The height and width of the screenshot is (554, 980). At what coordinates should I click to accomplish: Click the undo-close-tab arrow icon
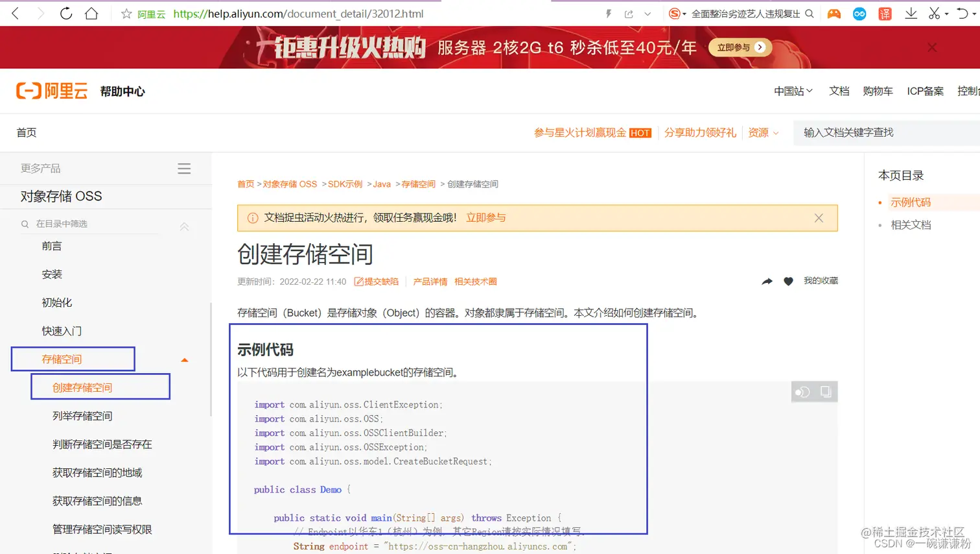pos(962,14)
